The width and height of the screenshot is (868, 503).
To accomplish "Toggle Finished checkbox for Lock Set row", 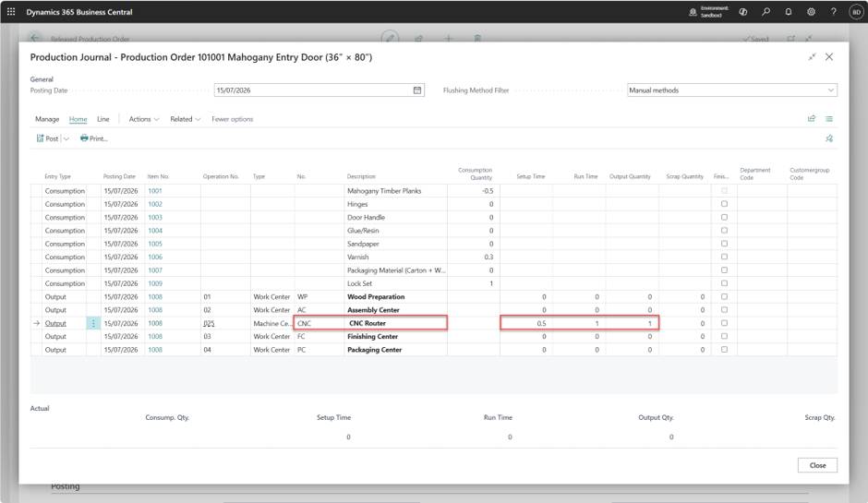I will point(724,283).
